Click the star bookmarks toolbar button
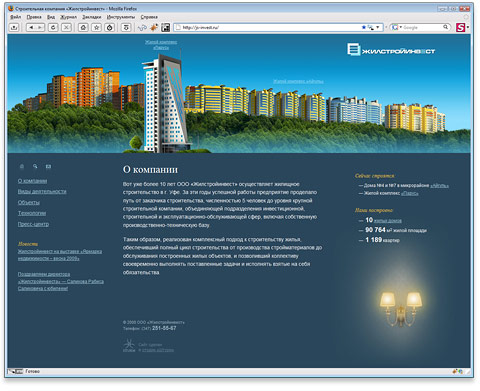This screenshot has height=391, width=480. [x=96, y=27]
